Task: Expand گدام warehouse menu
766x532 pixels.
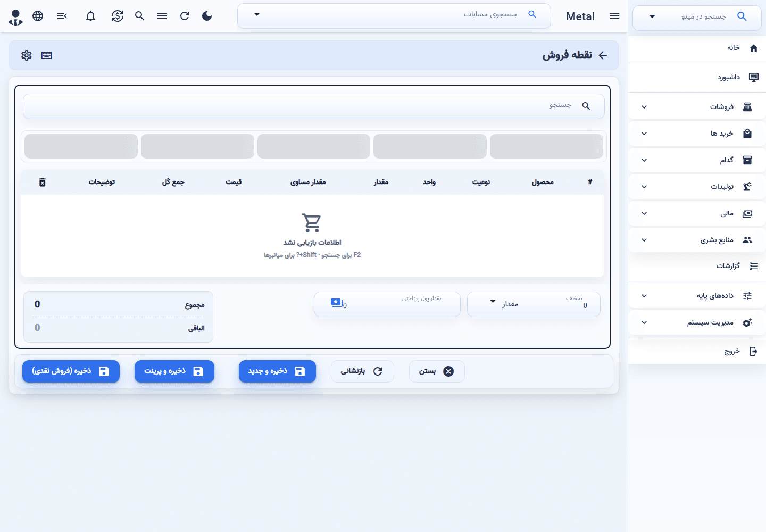Action: pyautogui.click(x=697, y=160)
